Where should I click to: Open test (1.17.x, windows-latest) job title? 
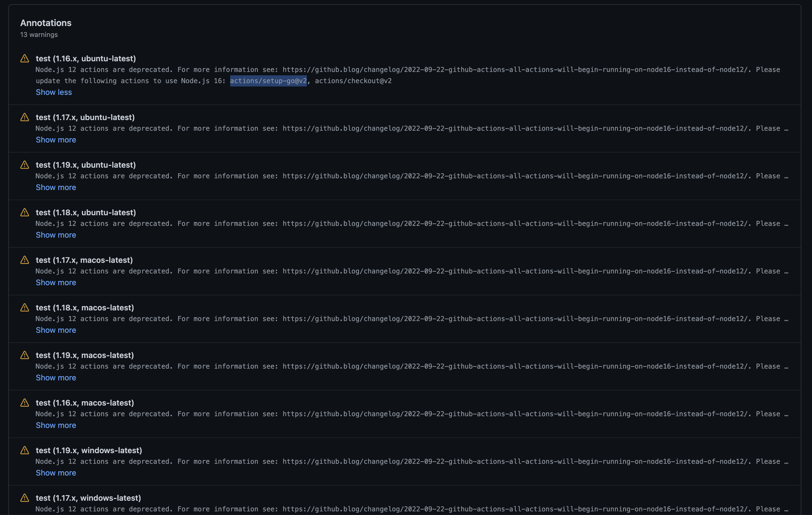tap(88, 498)
